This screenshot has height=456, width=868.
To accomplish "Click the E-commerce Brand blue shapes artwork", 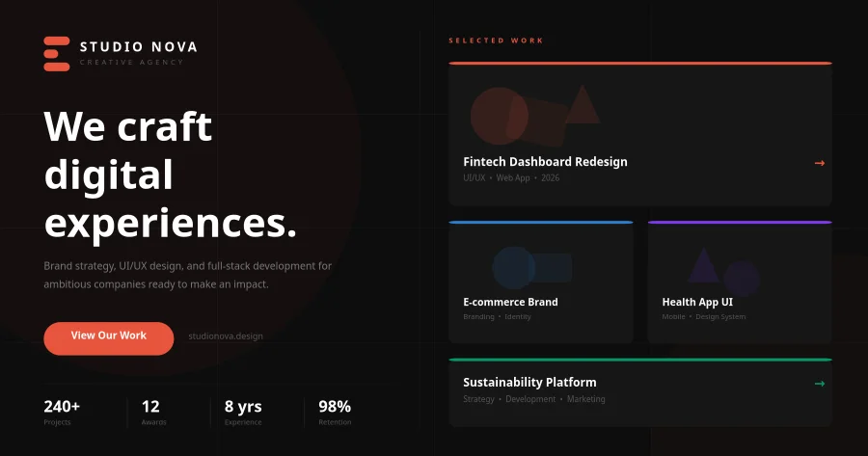I will [532, 268].
